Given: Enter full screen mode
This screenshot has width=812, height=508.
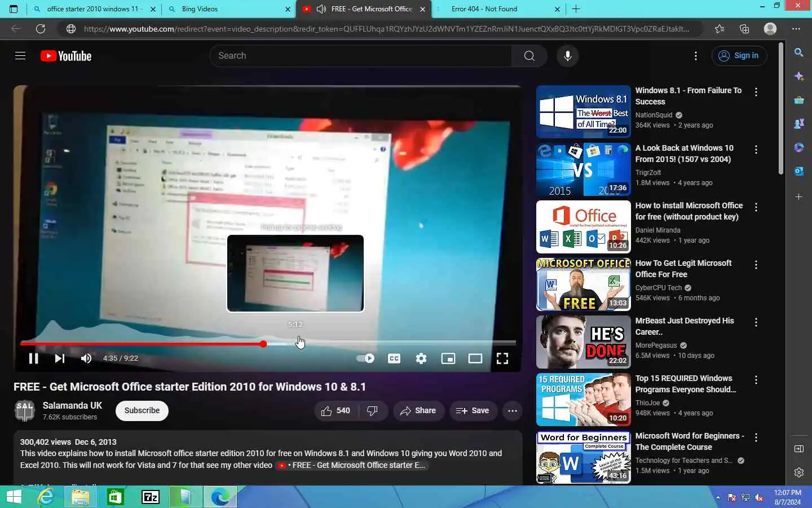Looking at the screenshot, I should coord(502,358).
